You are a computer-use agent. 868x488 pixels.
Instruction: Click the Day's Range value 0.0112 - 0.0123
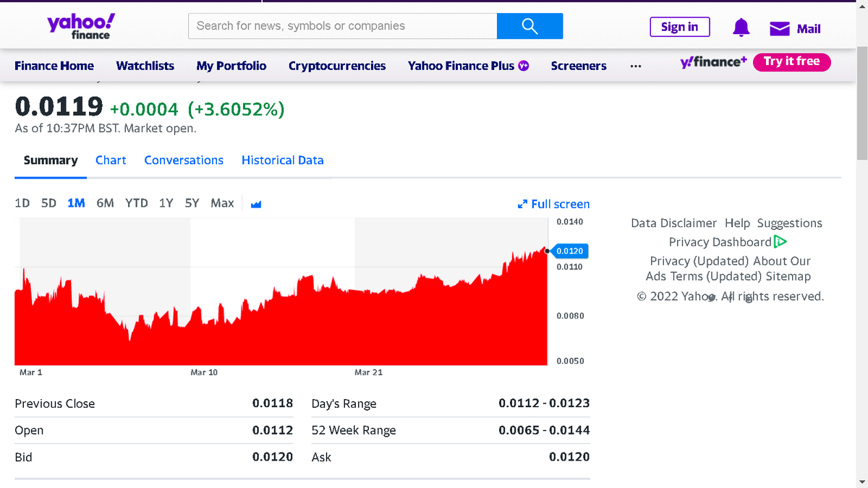(544, 403)
